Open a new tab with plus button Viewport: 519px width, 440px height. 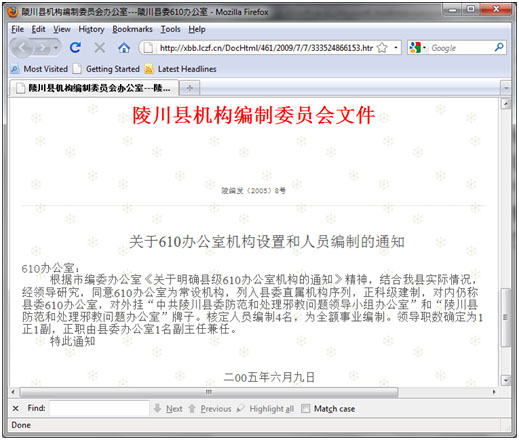190,88
